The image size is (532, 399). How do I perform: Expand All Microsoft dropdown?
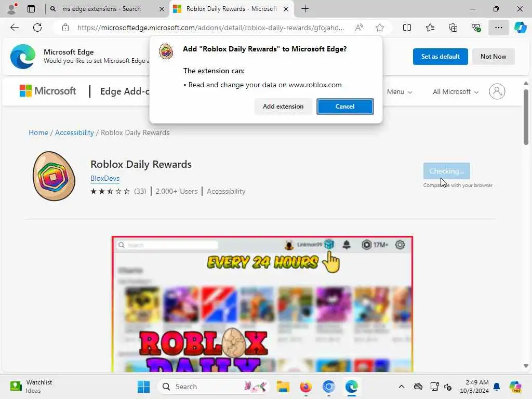(x=456, y=91)
